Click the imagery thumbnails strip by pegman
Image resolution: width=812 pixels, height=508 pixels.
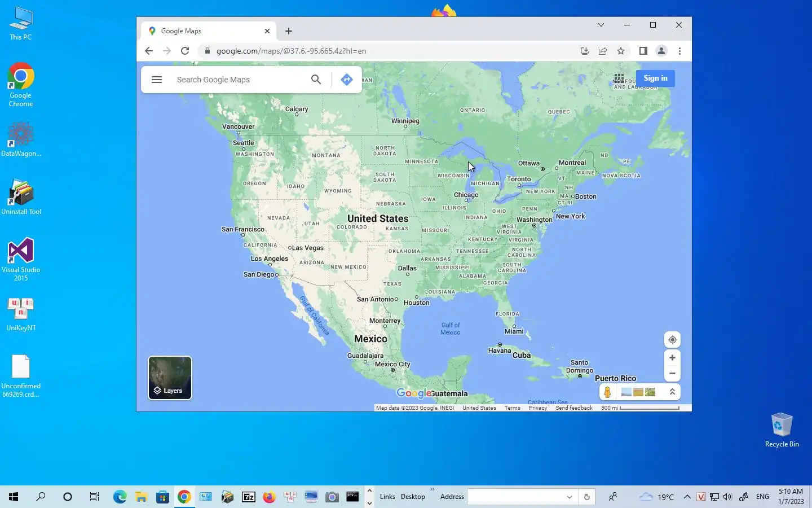tap(638, 392)
